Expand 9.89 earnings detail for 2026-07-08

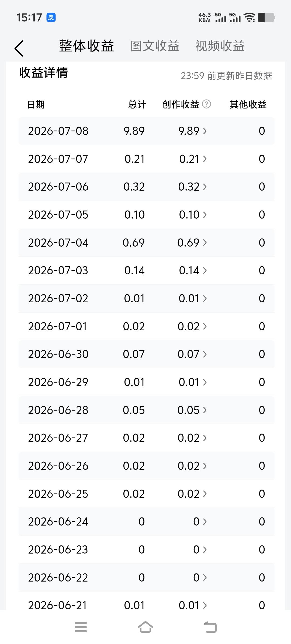192,131
